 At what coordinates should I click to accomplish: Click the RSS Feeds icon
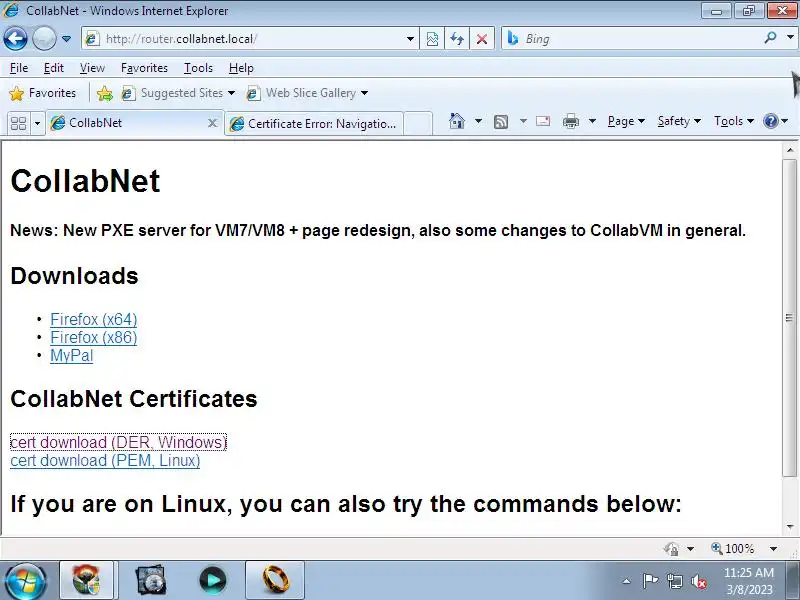click(501, 121)
